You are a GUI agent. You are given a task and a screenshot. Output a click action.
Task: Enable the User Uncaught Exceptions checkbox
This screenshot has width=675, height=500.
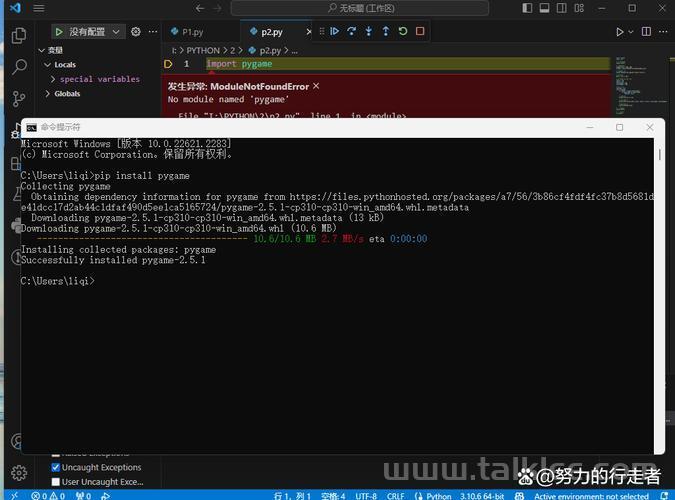tap(56, 481)
